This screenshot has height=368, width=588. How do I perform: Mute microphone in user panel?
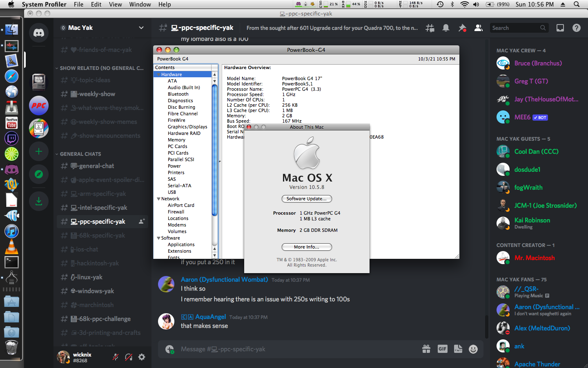click(116, 357)
